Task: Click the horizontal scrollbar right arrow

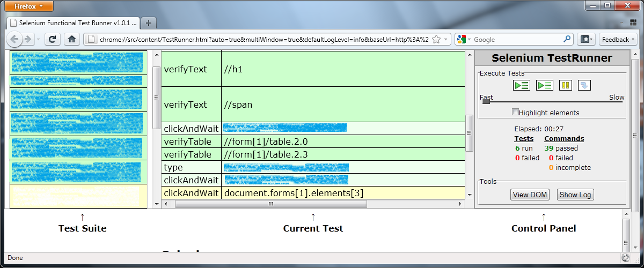Action: coord(461,204)
